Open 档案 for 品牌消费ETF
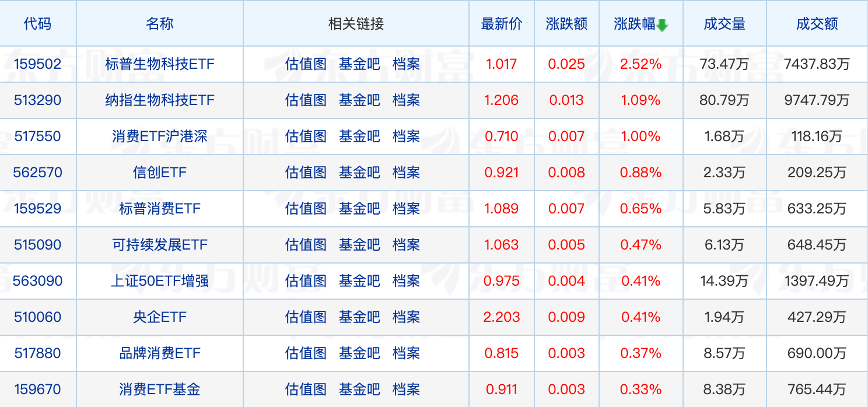Screen dimensions: 868x407 coord(406,353)
